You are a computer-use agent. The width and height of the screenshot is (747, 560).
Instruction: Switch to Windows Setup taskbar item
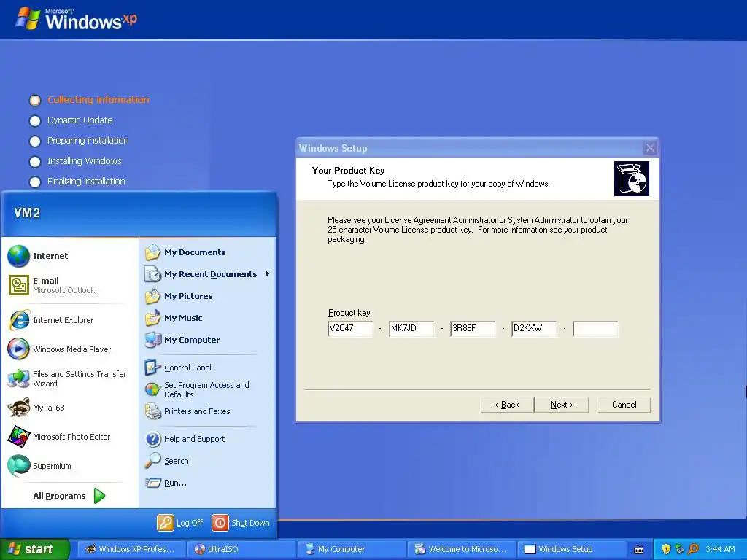pos(570,549)
